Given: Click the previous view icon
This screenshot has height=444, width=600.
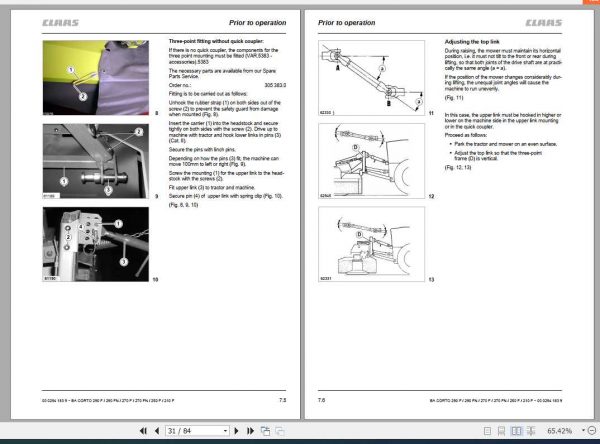Looking at the screenshot, I should [x=265, y=431].
